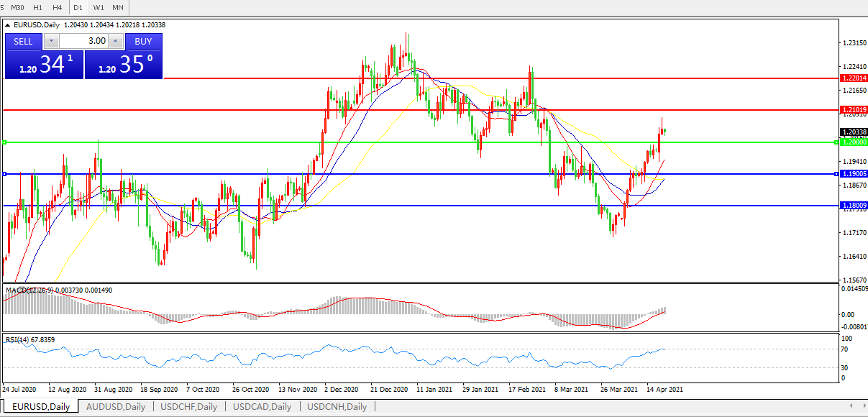Select the green 1.20000 horizontal line handle

coord(4,142)
